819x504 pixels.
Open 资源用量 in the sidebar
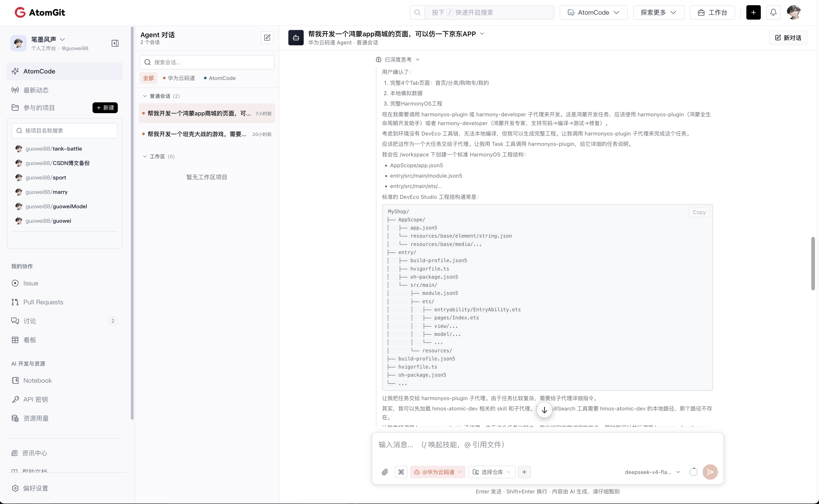64,418
